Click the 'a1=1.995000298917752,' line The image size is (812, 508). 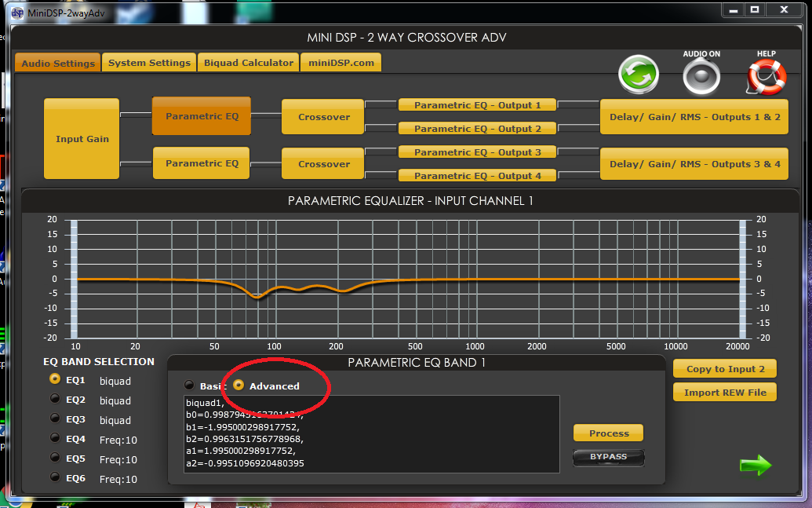(x=241, y=451)
